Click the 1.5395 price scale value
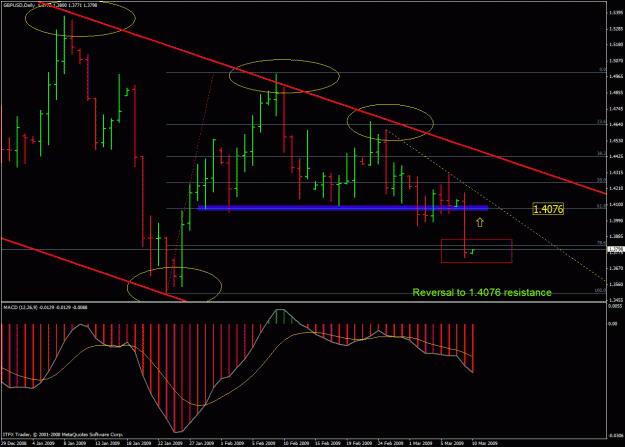 [x=616, y=13]
